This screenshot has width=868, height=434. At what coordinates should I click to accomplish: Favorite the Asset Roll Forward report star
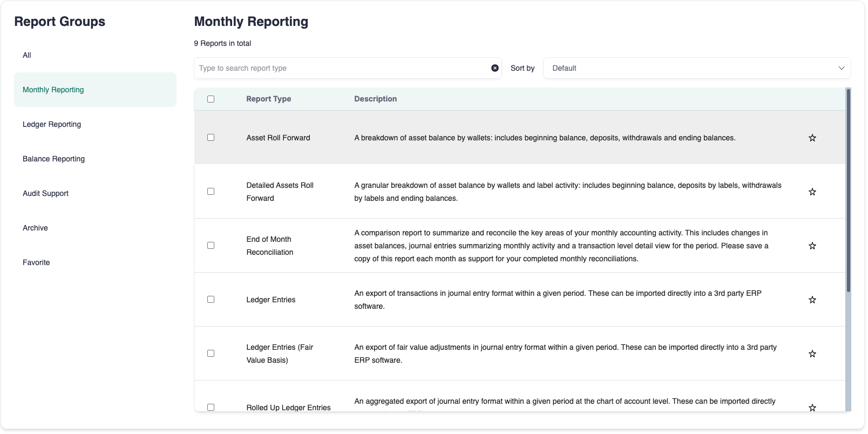tap(812, 138)
